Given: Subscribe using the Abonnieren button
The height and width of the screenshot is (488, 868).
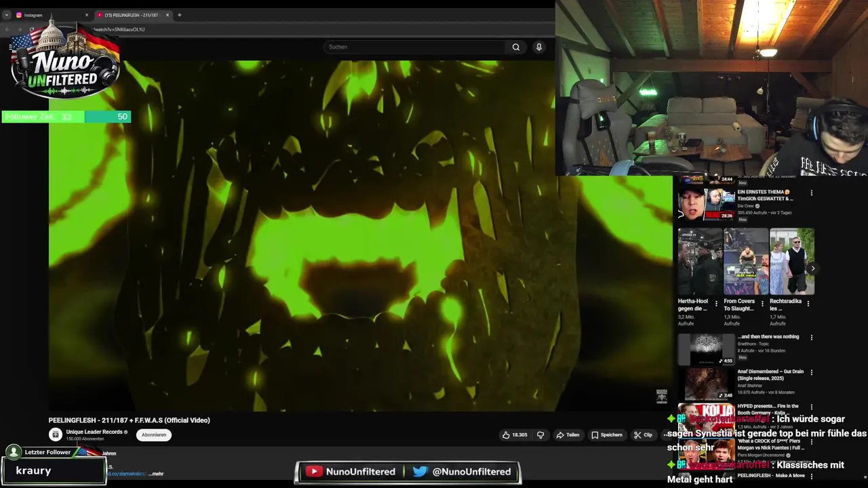Looking at the screenshot, I should 154,435.
